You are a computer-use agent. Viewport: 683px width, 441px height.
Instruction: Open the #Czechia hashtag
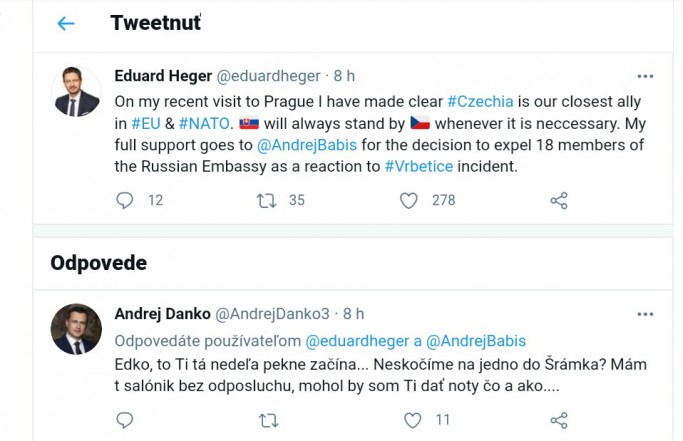click(482, 101)
